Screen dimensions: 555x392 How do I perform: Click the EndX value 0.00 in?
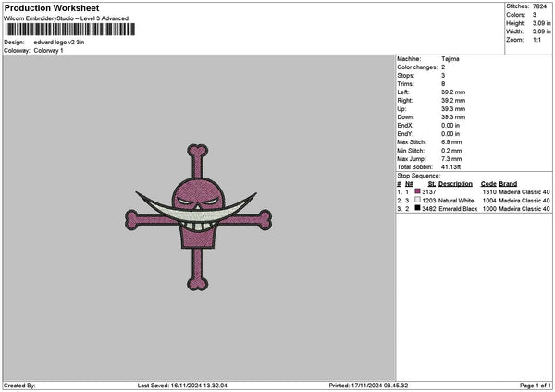click(x=450, y=126)
